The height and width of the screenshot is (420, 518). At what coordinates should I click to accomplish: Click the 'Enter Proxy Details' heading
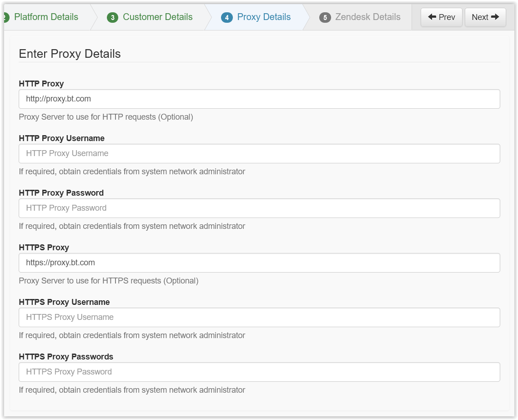(x=70, y=54)
